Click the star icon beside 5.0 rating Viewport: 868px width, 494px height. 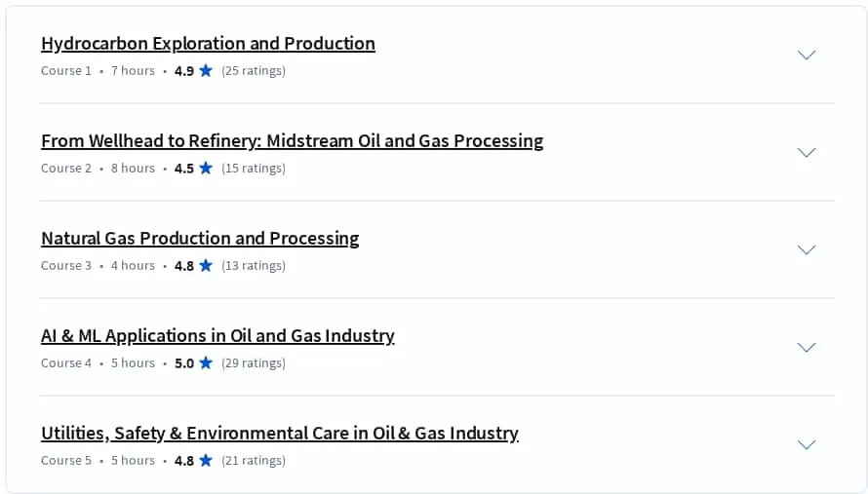click(x=206, y=362)
